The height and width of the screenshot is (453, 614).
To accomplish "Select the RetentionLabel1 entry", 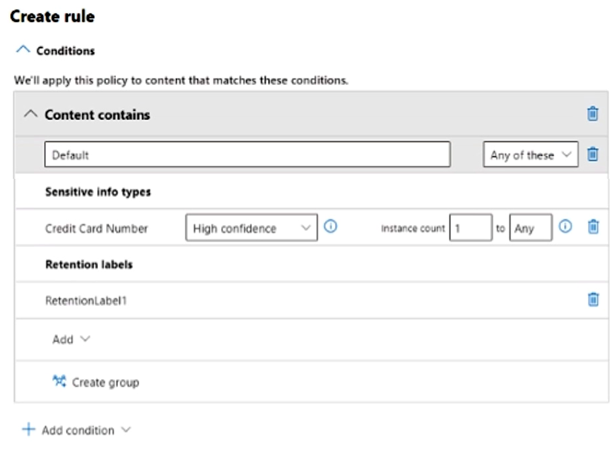I will [85, 299].
